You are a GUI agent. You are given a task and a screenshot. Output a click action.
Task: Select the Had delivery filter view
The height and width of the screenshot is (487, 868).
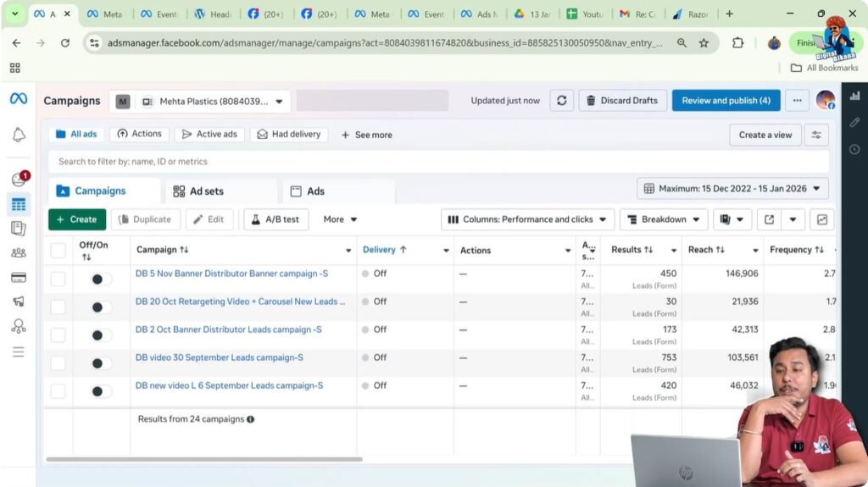point(289,134)
